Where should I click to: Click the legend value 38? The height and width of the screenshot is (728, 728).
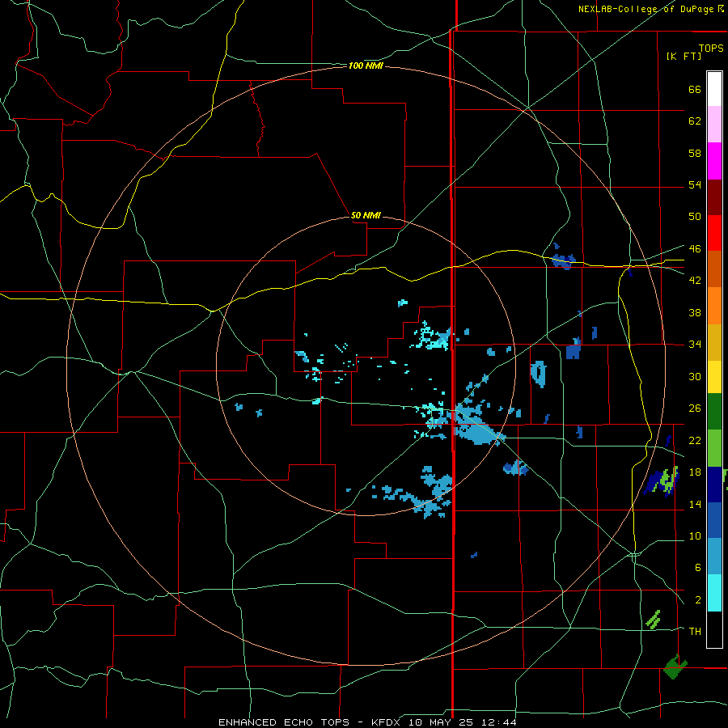coord(695,312)
